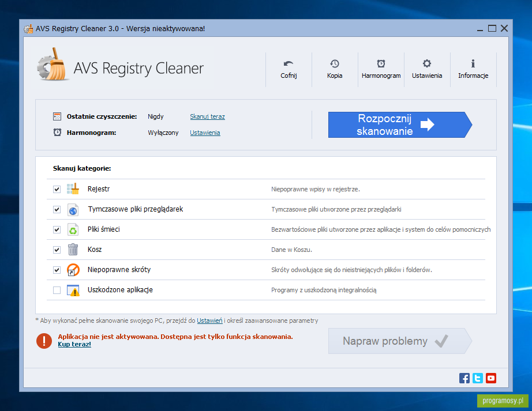Click the bold 'Harmonogram:' status label
Image resolution: width=532 pixels, height=411 pixels.
(x=91, y=133)
